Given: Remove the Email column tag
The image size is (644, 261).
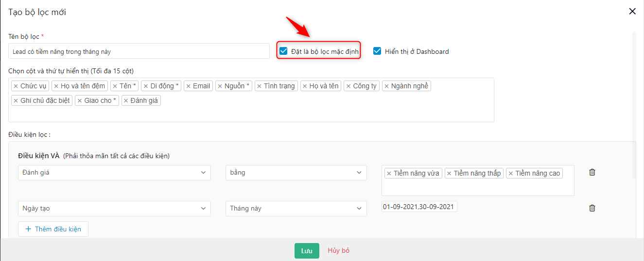Looking at the screenshot, I should pyautogui.click(x=188, y=86).
